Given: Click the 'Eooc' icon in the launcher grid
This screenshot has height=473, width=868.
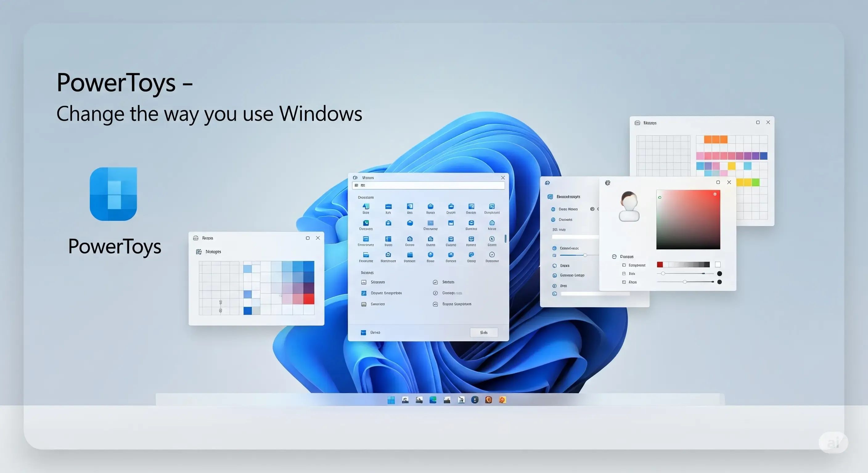Looking at the screenshot, I should tap(430, 255).
